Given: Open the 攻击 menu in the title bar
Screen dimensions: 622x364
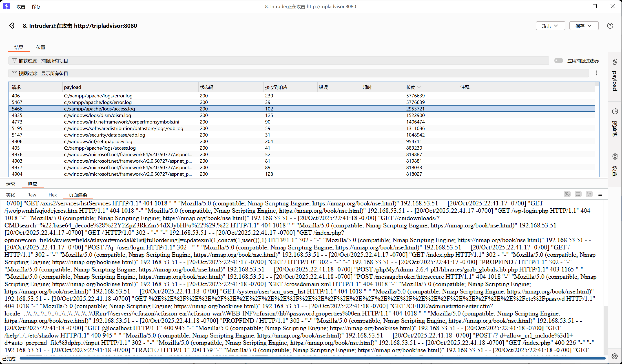Looking at the screenshot, I should 21,6.
